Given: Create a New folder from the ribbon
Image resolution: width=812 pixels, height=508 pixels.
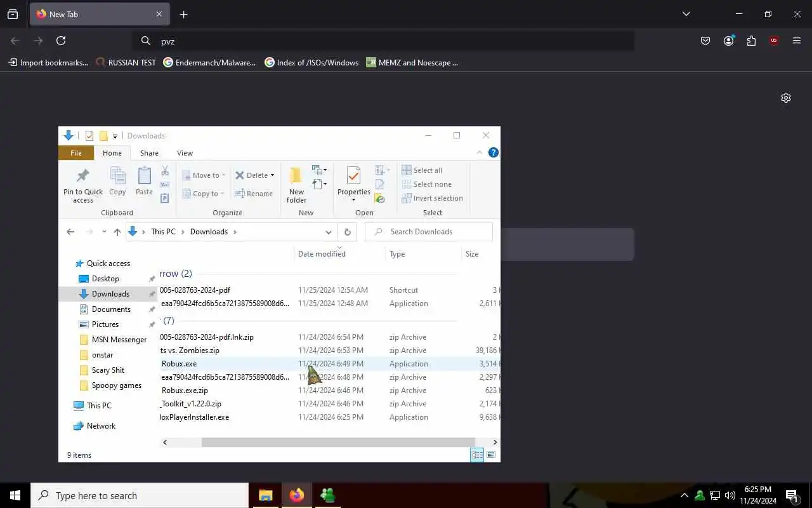Looking at the screenshot, I should click(296, 185).
